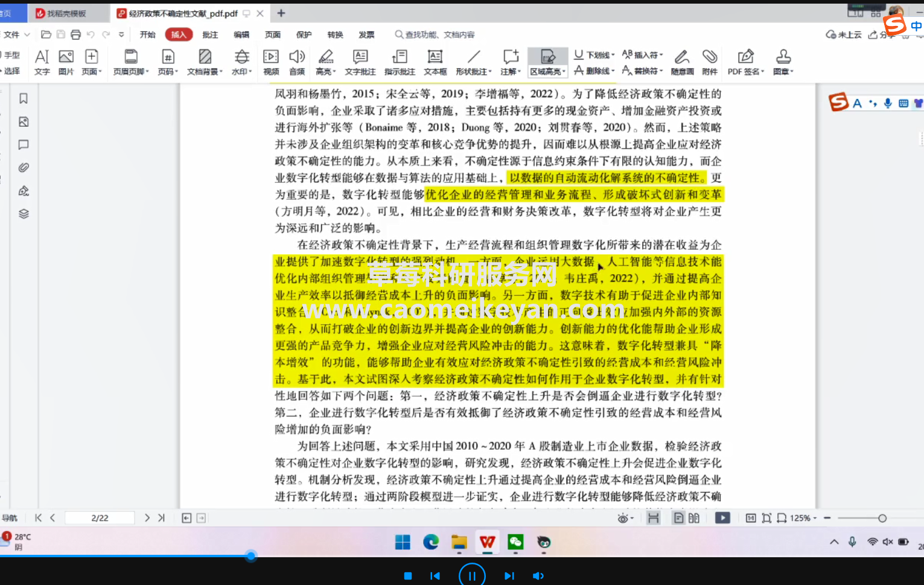Open the 编辑 ribbon tab
This screenshot has width=924, height=585.
click(241, 34)
